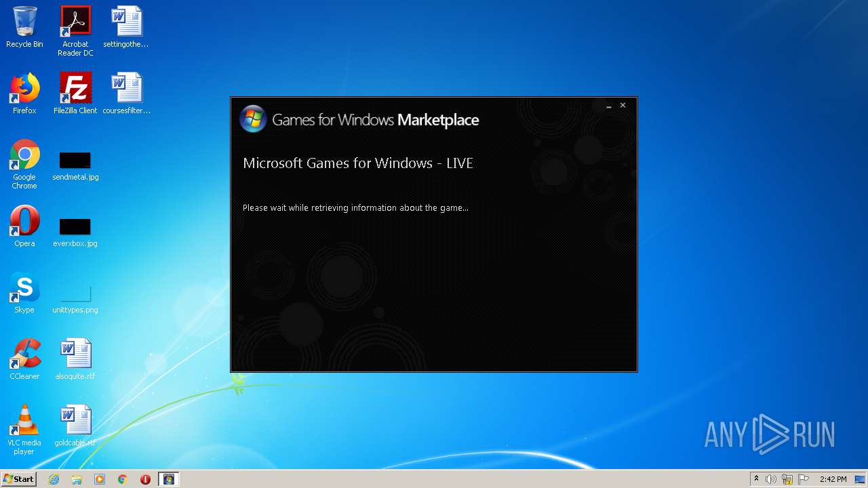The width and height of the screenshot is (868, 488).
Task: Close the Games for Windows Marketplace window
Action: (x=623, y=105)
